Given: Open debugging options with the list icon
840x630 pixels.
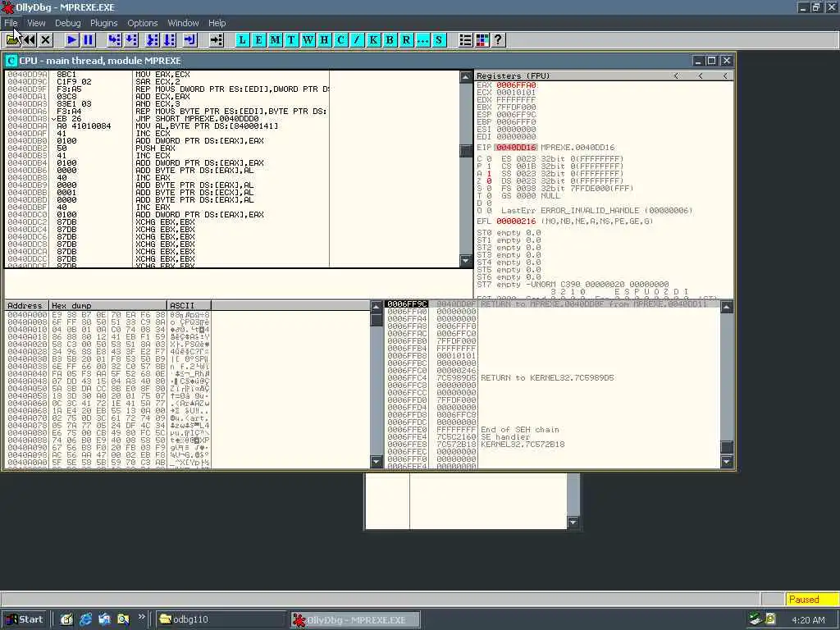Looking at the screenshot, I should coord(466,39).
